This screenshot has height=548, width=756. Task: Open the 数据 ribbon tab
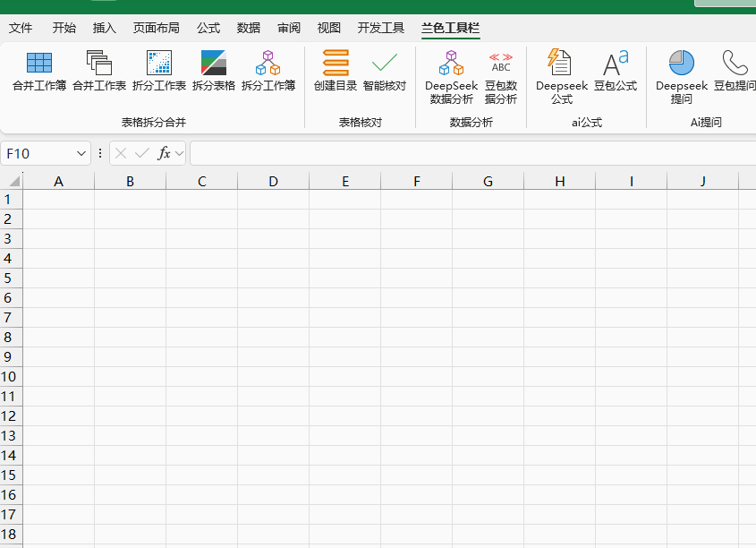click(249, 28)
